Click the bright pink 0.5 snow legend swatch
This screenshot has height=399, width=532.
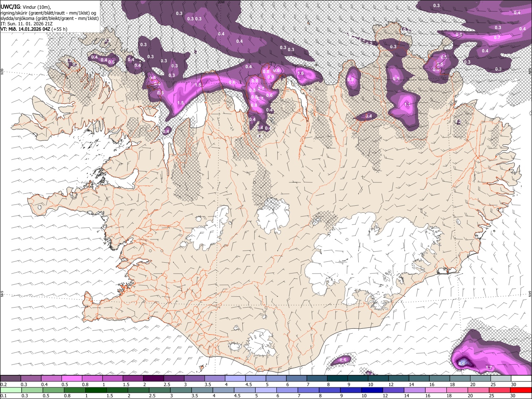point(72,379)
